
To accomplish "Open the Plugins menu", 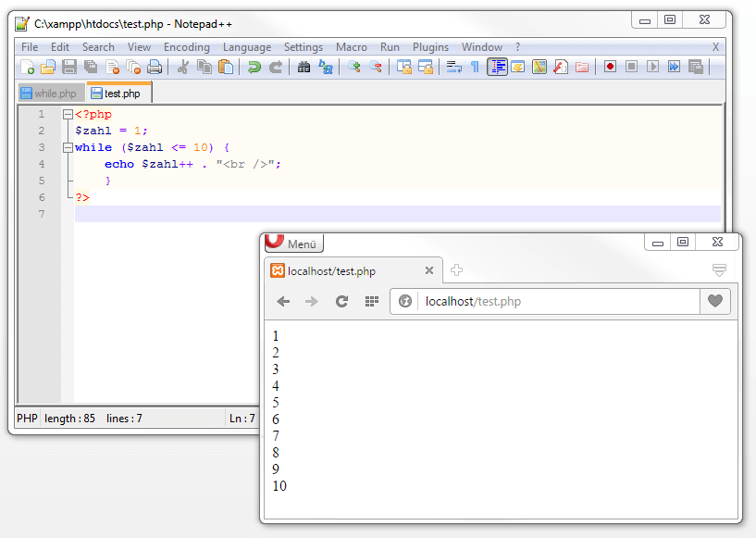I will [x=430, y=47].
